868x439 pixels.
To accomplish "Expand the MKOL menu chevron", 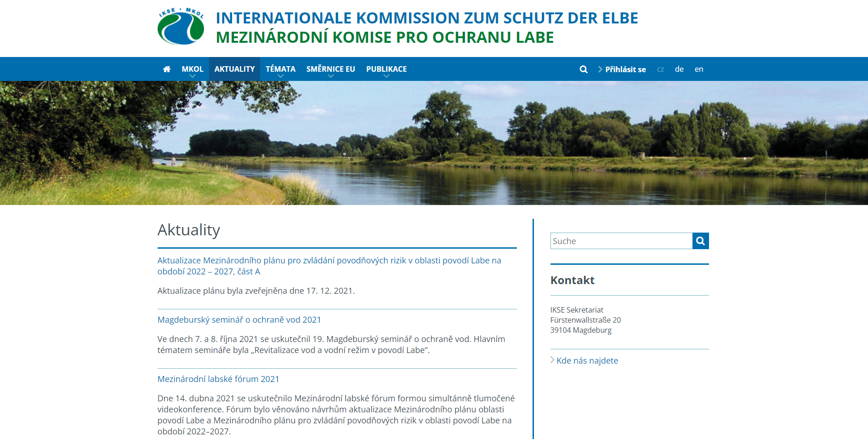I will point(193,76).
